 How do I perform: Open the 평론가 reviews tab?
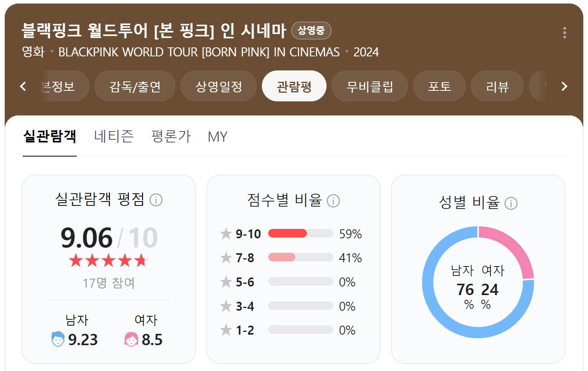[x=170, y=137]
